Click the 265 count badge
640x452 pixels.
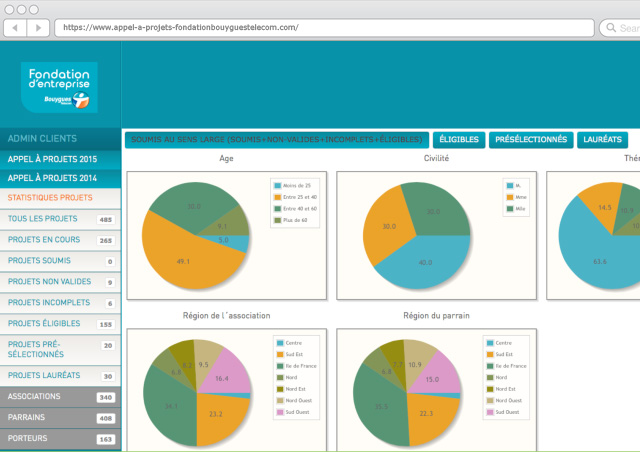click(x=106, y=240)
